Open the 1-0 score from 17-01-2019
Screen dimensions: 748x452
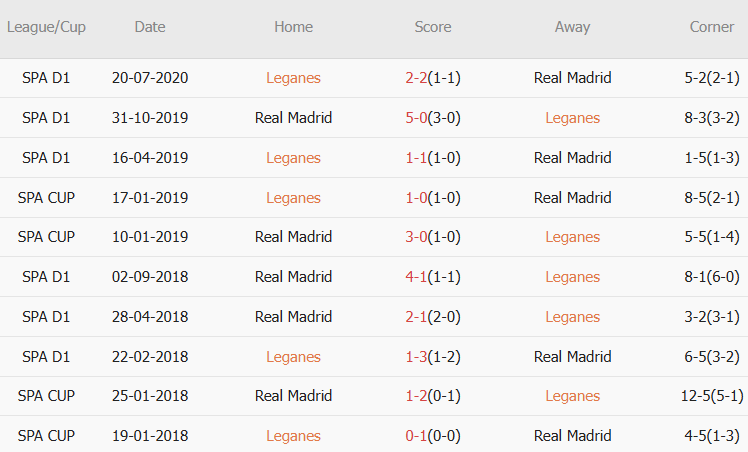[416, 198]
